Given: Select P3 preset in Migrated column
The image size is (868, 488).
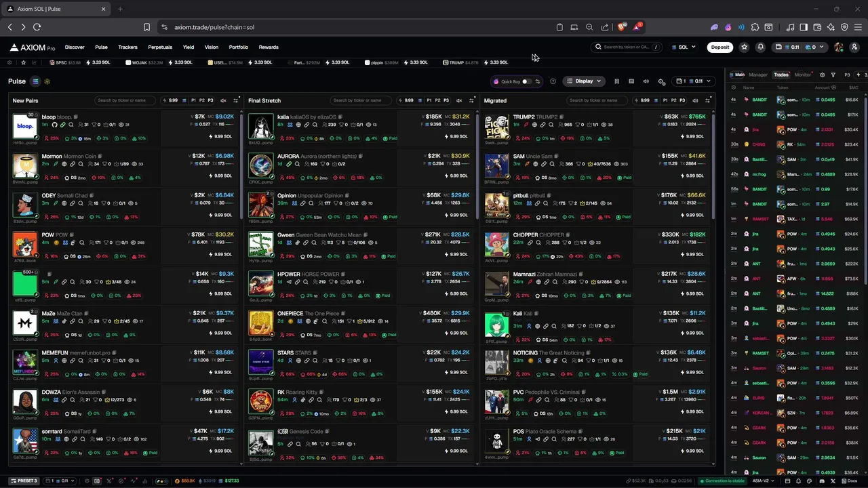Looking at the screenshot, I should [x=682, y=100].
